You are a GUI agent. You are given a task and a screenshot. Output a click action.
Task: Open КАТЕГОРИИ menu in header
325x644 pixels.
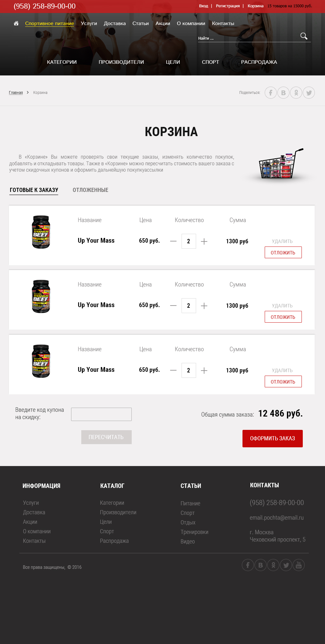(62, 62)
